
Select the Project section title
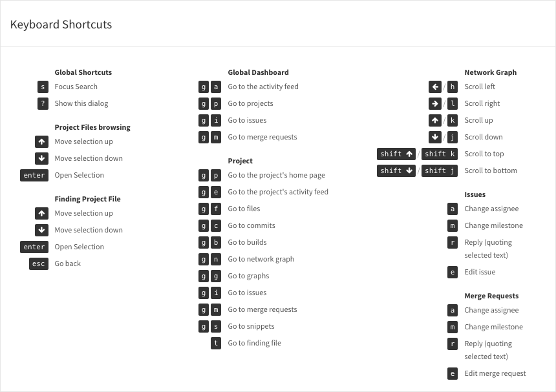pos(240,161)
